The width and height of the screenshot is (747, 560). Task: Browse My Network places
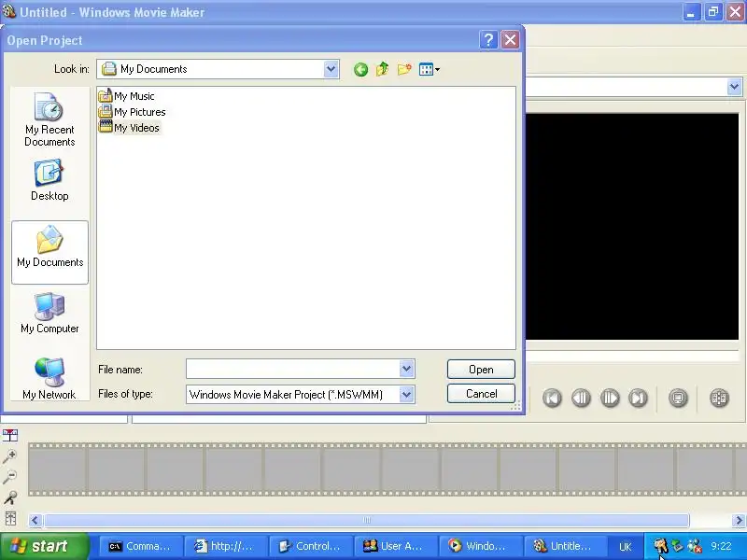49,379
